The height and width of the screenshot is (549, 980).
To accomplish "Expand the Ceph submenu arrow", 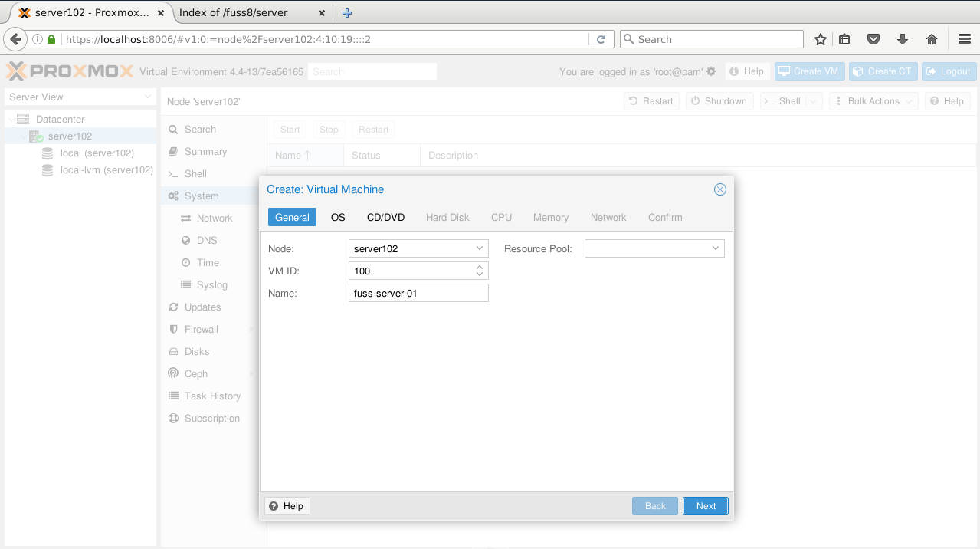I will [251, 374].
